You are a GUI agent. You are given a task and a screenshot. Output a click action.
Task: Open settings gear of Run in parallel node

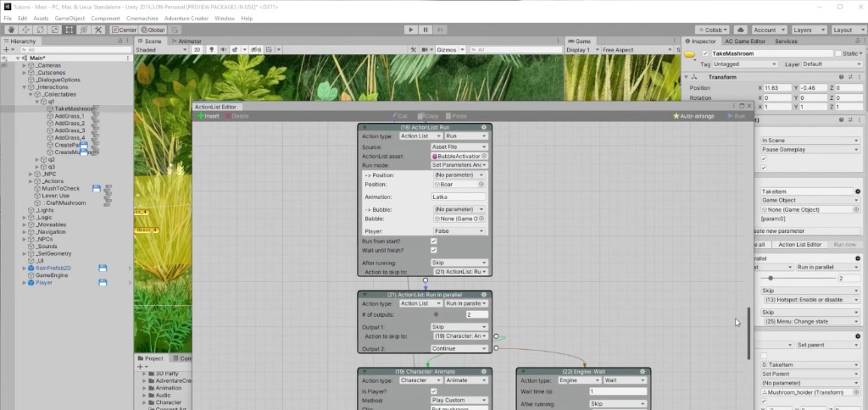click(484, 295)
